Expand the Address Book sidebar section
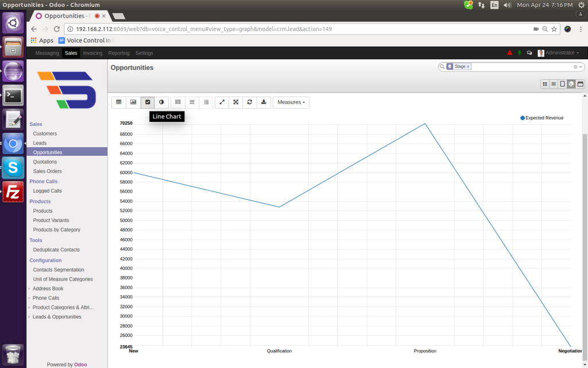The height and width of the screenshot is (368, 588). coord(48,289)
